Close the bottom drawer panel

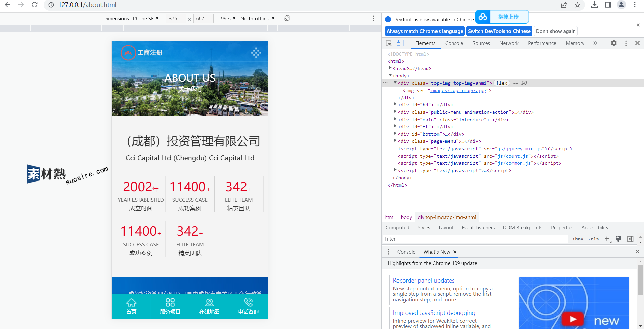(x=637, y=252)
